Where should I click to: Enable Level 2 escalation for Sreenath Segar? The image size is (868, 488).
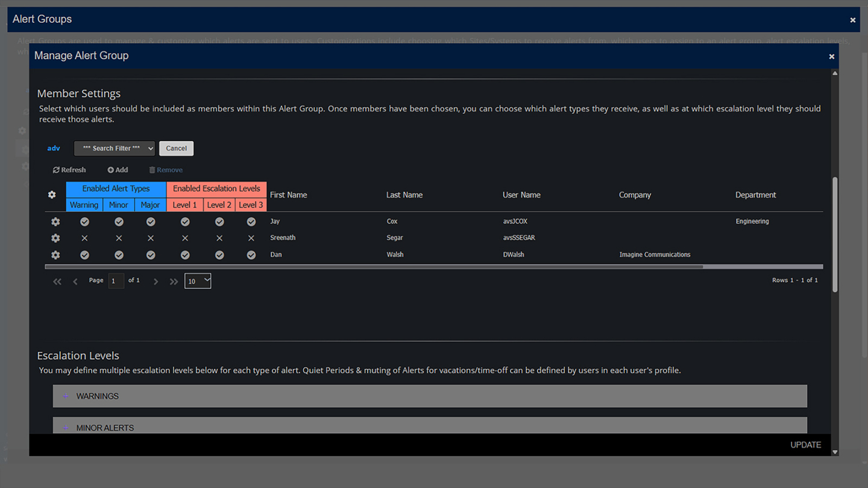pos(219,238)
